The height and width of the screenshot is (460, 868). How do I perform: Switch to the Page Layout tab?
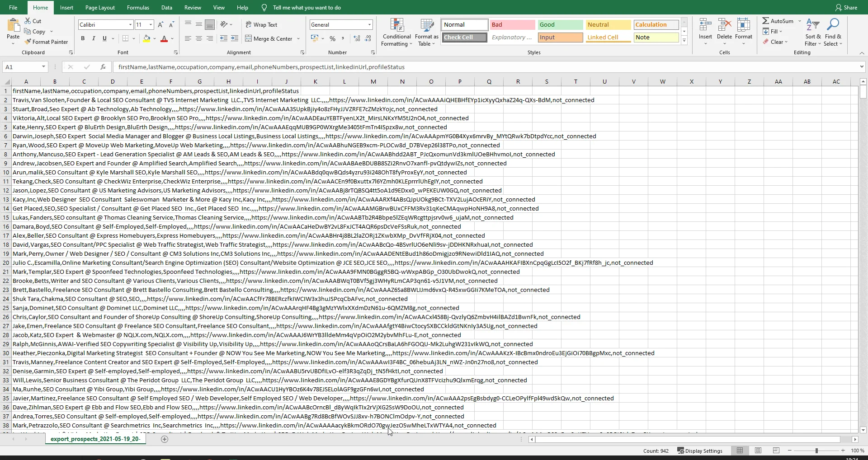[x=100, y=7]
